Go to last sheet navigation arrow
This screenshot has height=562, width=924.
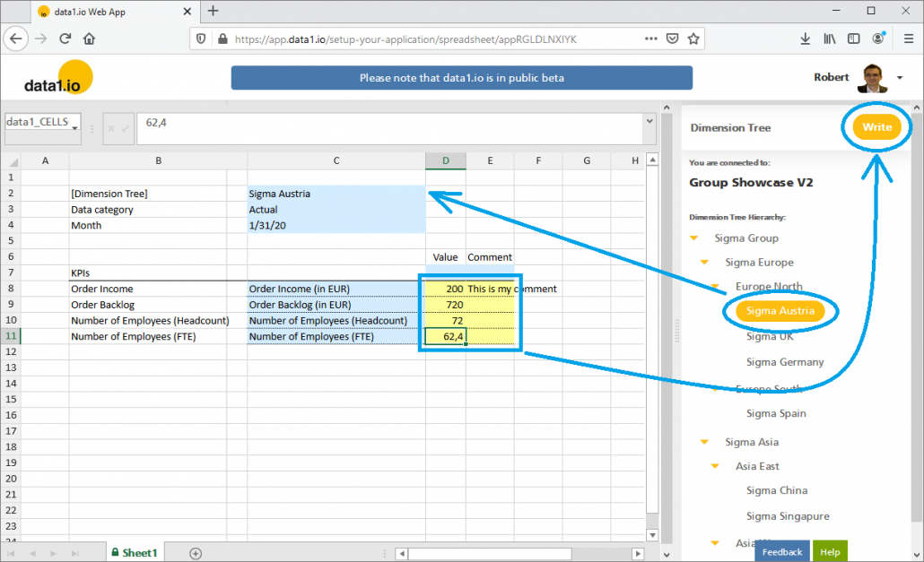point(74,553)
